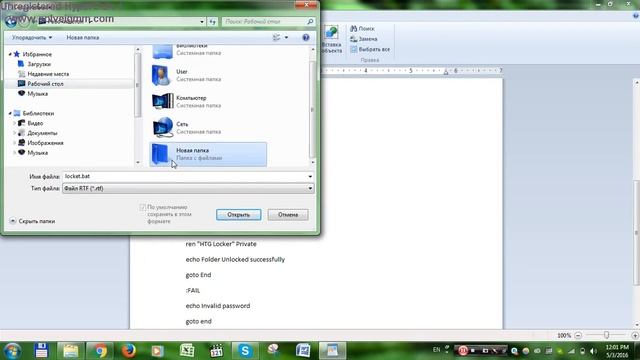Image resolution: width=640 pixels, height=360 pixels.
Task: Open the Chrome taskbar icon
Action: tap(100, 351)
